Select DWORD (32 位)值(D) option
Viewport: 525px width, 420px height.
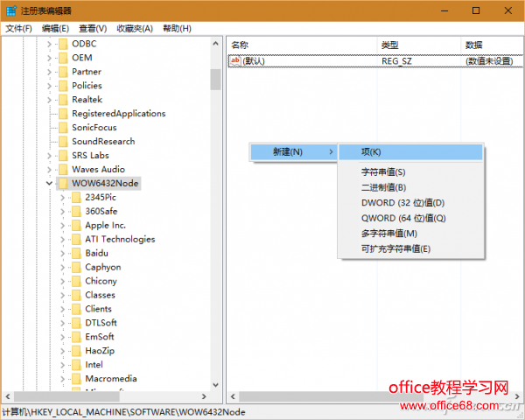pyautogui.click(x=411, y=203)
